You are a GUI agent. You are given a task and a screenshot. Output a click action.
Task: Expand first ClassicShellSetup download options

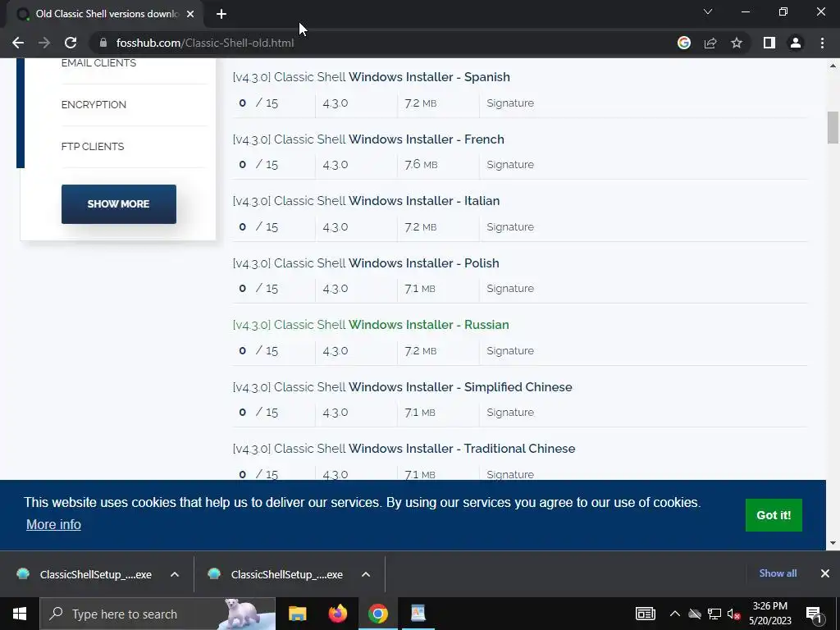[175, 574]
